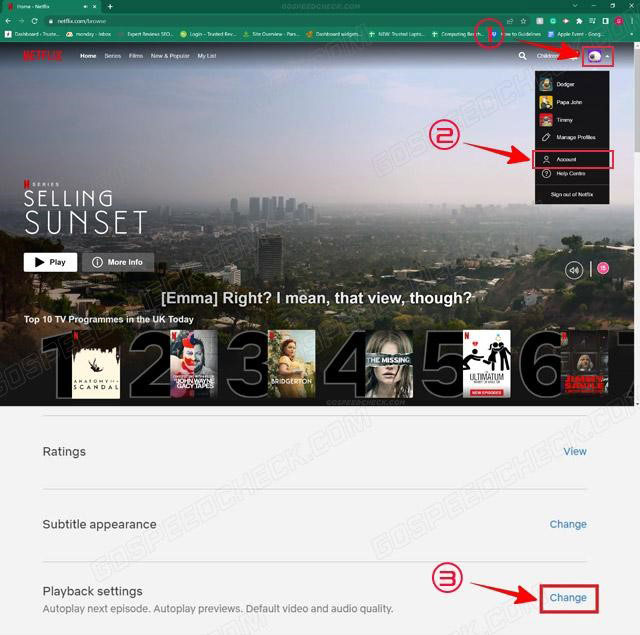Click Change next to Subtitle appearance

(568, 524)
